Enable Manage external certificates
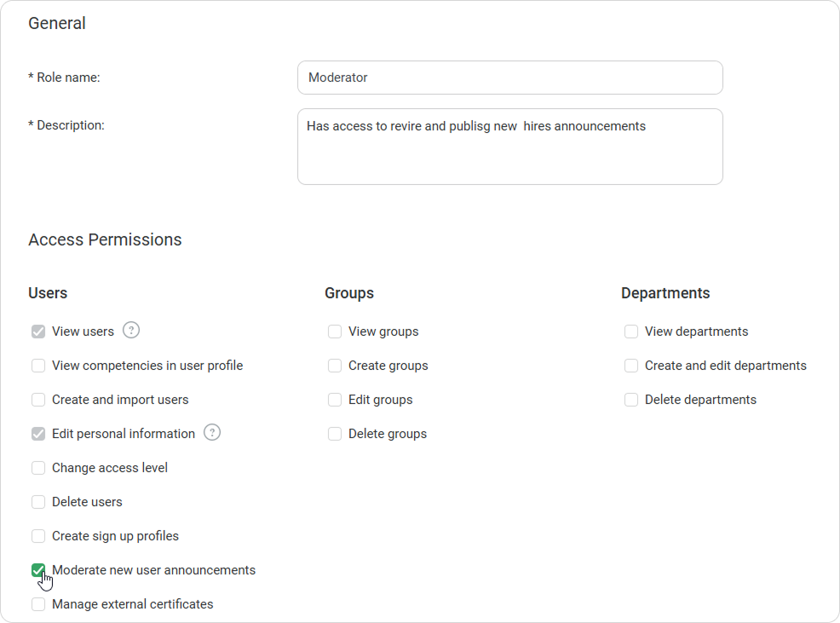Screen dimensions: 840x623 (x=38, y=604)
